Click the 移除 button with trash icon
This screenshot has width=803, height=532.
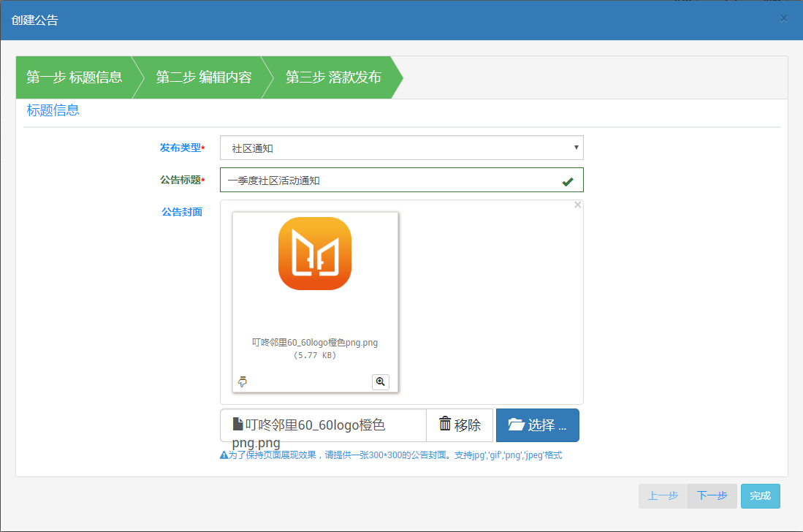460,425
